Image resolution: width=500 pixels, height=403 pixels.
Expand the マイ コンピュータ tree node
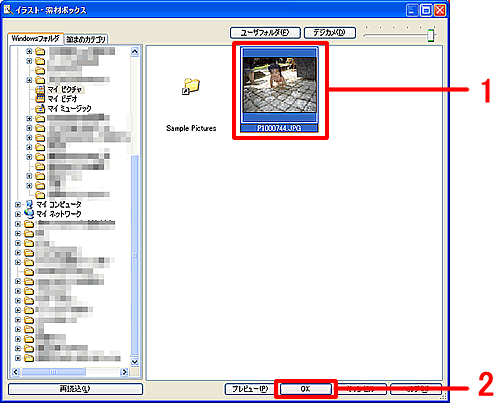coord(18,205)
